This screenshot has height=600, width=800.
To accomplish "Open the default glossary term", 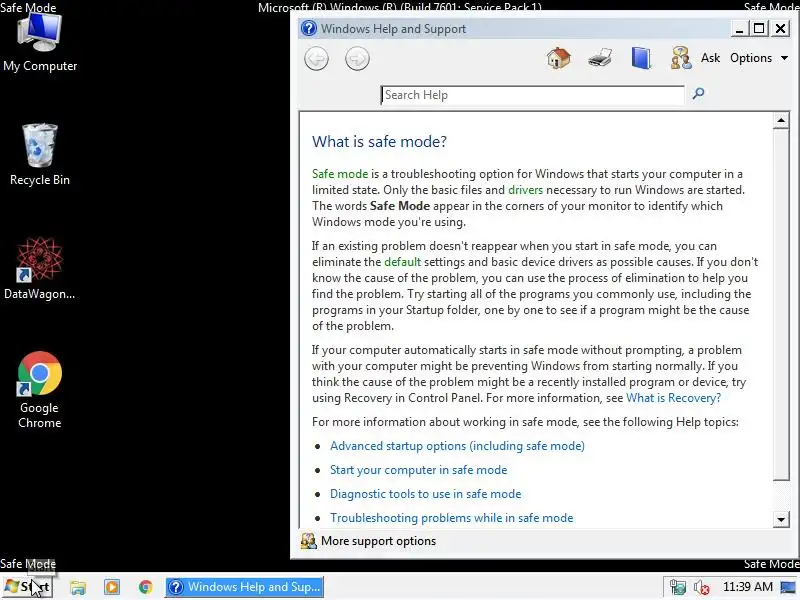I will coord(402,262).
